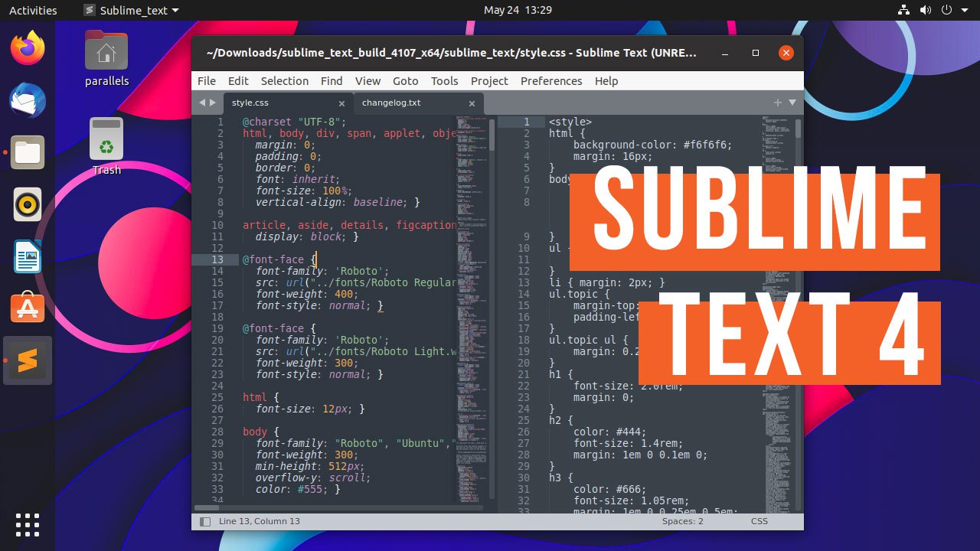Open the Help menu

(x=606, y=80)
